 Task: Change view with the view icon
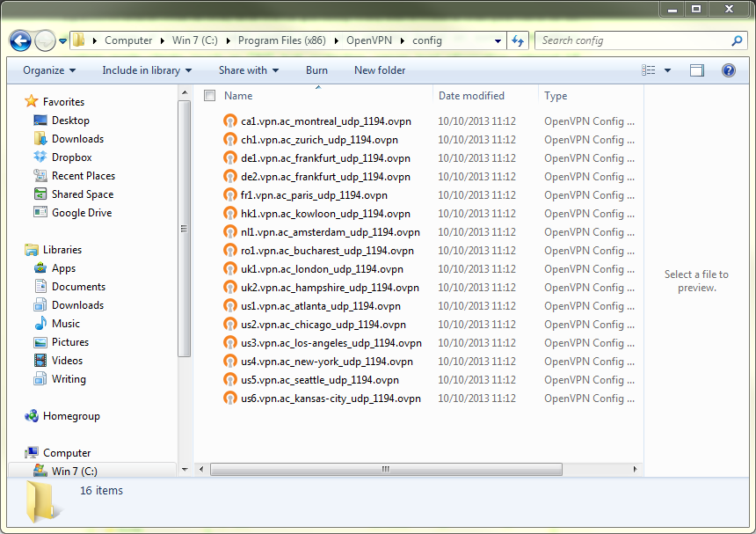click(649, 70)
